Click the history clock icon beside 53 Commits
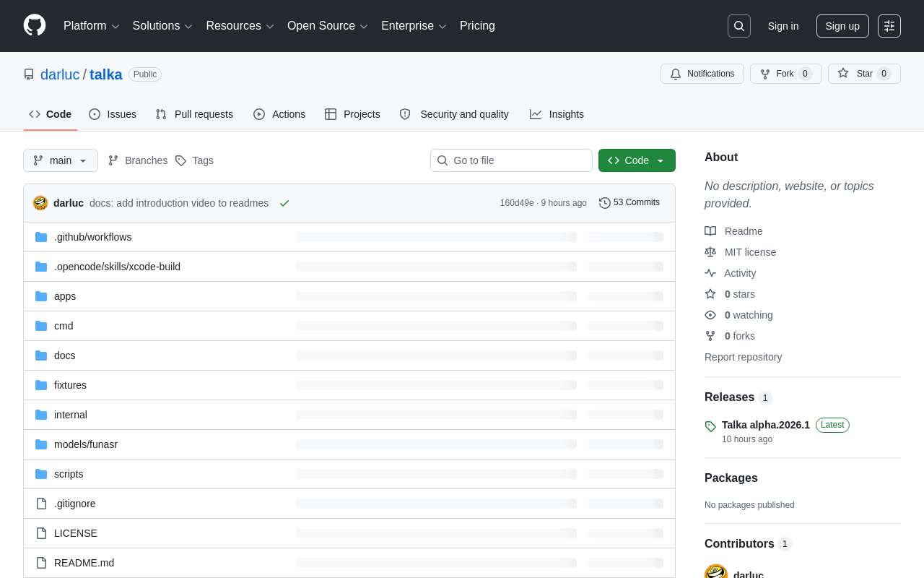Viewport: 924px width, 578px height. point(605,203)
